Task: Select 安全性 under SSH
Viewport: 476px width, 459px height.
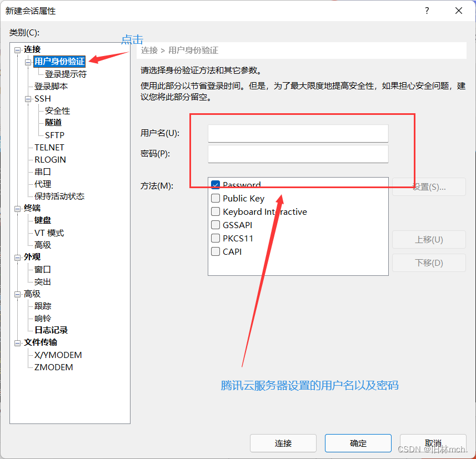Action: [57, 111]
